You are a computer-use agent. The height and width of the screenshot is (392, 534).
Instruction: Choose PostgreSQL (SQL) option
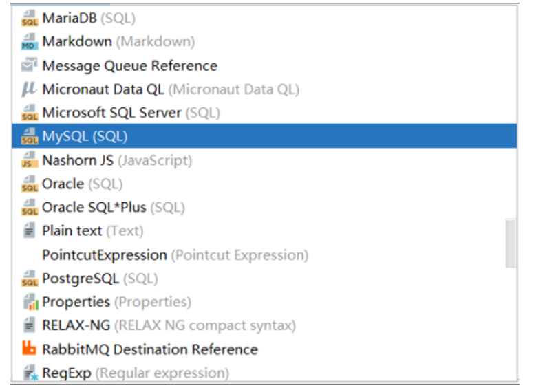(x=99, y=279)
